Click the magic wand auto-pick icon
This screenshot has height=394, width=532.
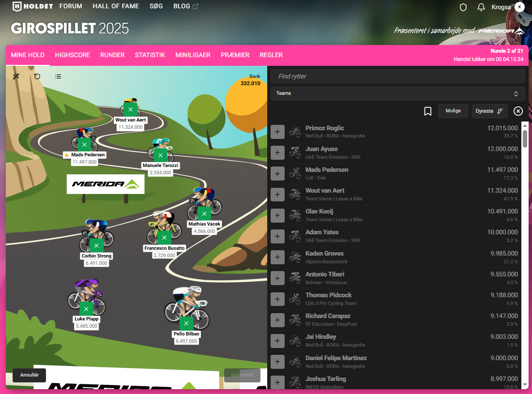coord(16,76)
